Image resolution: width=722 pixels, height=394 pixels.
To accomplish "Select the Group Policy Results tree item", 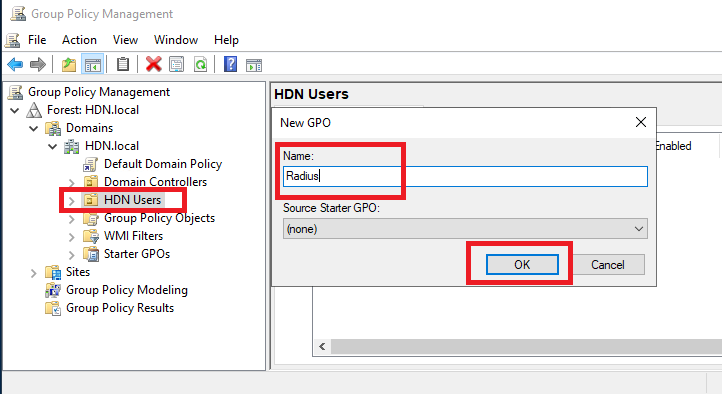I will click(120, 307).
